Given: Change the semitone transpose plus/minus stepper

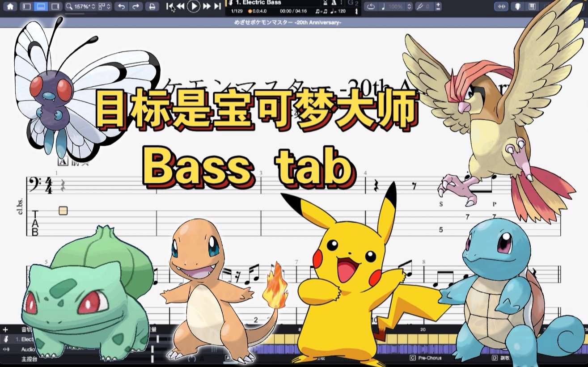Looking at the screenshot, I should point(438,7).
